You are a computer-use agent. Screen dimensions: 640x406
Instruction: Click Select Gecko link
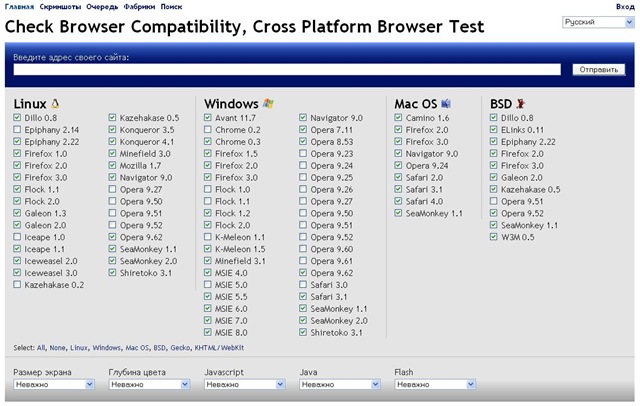180,348
